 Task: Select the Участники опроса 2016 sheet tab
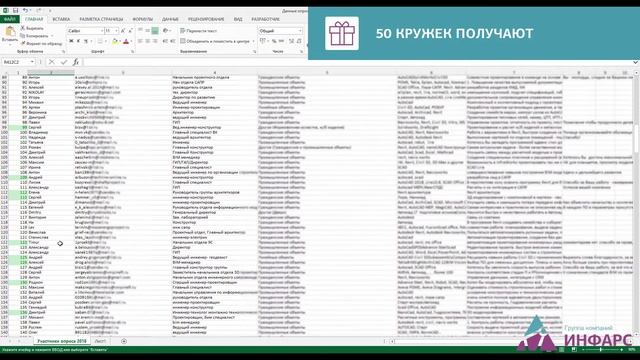(62, 341)
